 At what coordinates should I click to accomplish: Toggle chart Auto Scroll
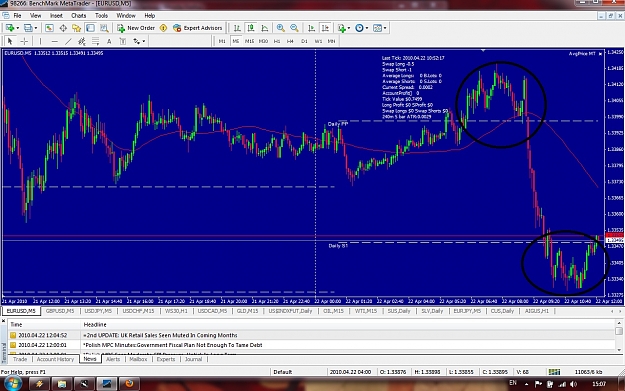pos(312,28)
